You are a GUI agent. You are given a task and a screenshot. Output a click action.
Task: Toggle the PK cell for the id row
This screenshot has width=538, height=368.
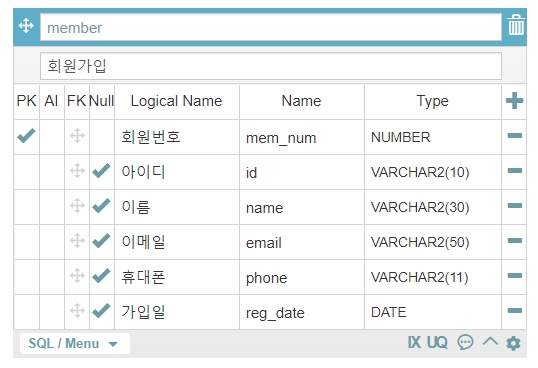[x=27, y=172]
